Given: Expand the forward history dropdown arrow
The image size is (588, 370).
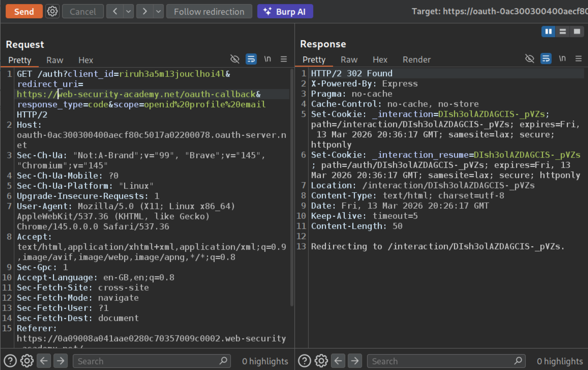Looking at the screenshot, I should tap(158, 11).
